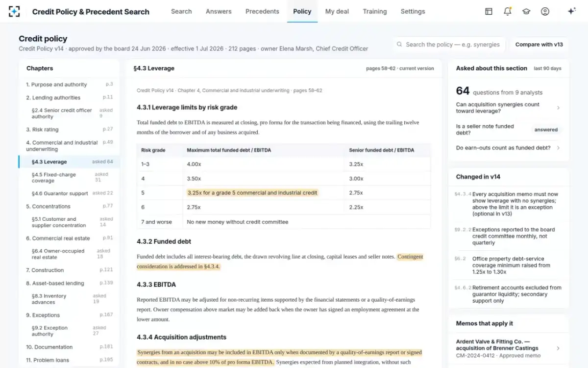Image resolution: width=588 pixels, height=368 pixels.
Task: Open §2.4 Senior credit officer authority
Action: [69, 113]
